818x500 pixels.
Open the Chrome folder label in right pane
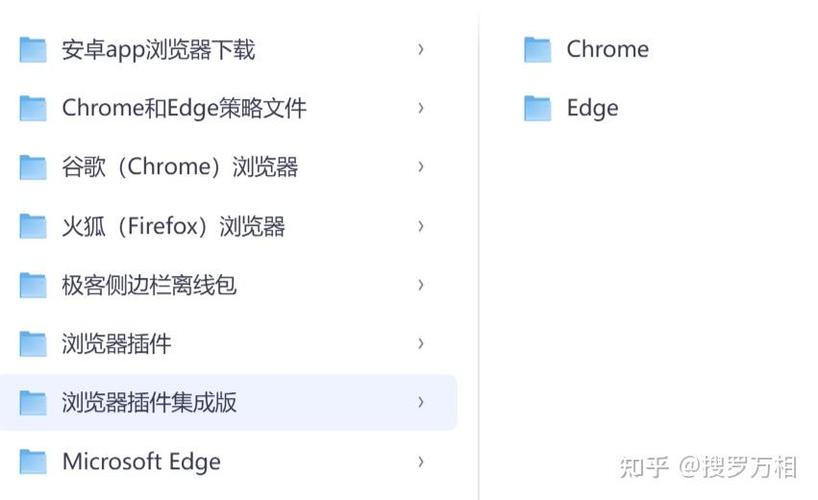[x=608, y=50]
